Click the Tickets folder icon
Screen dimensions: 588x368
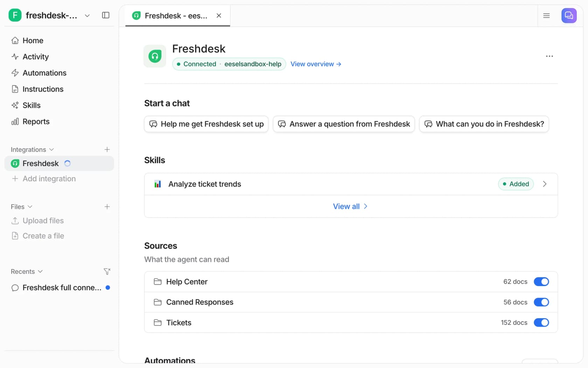(158, 322)
